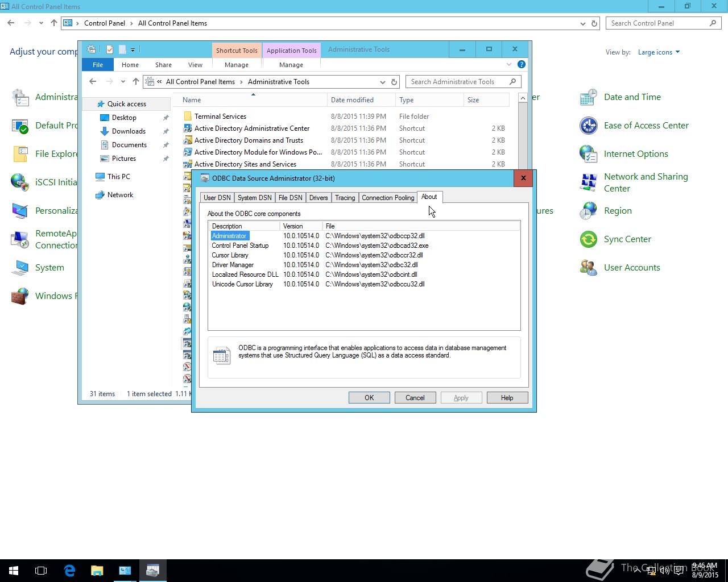Open Personalization icon
This screenshot has height=582, width=728.
[20, 211]
